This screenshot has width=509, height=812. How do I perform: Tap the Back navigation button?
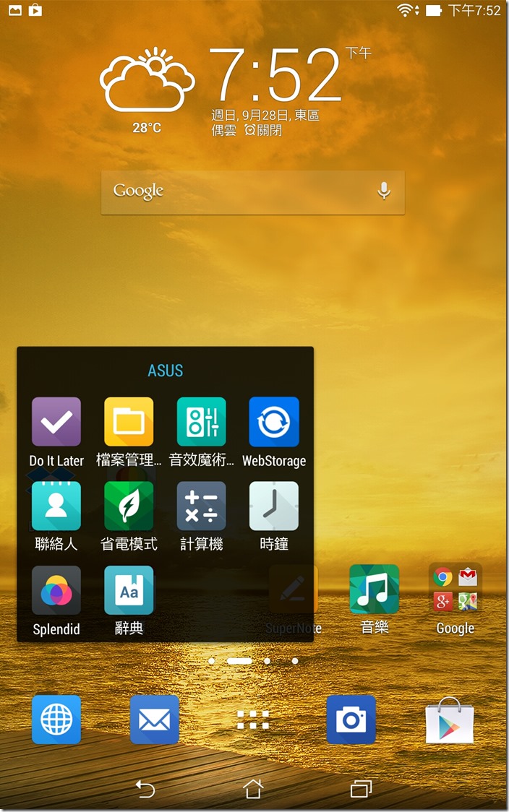(x=145, y=789)
